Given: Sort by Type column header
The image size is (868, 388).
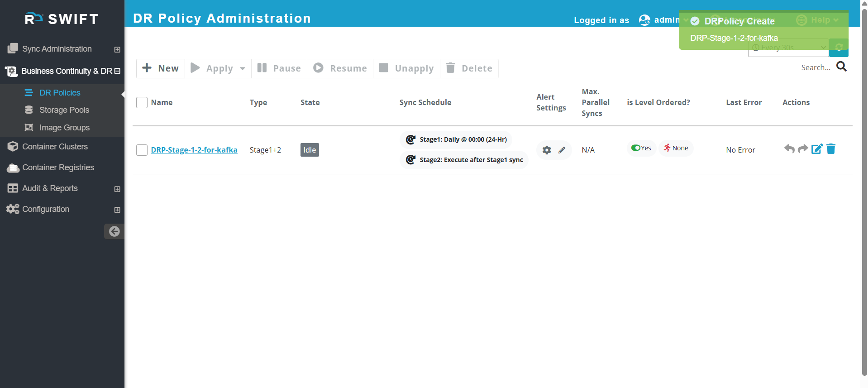Looking at the screenshot, I should click(x=258, y=102).
